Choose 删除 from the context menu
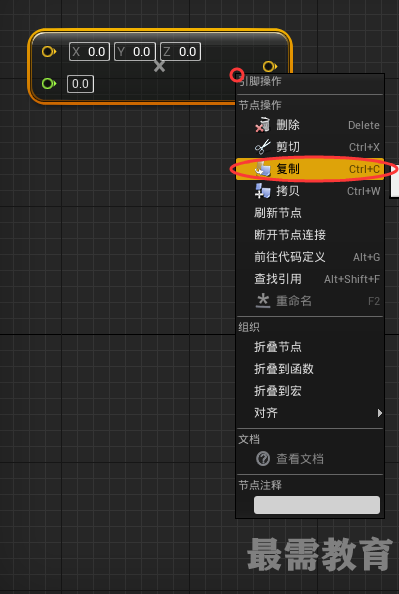 [x=310, y=125]
